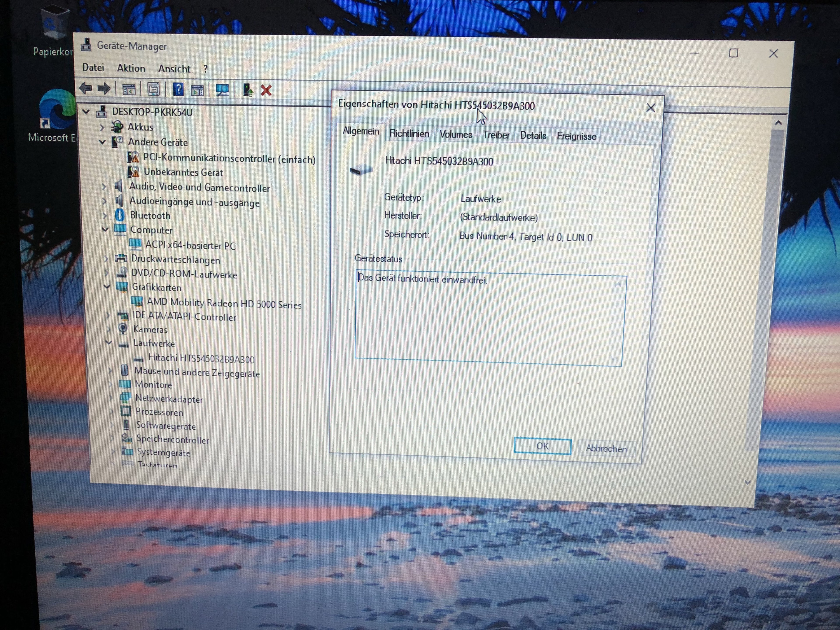Viewport: 840px width, 630px height.
Task: Select the IDE ATA/ATAPI-Controller icon
Action: pyautogui.click(x=123, y=316)
